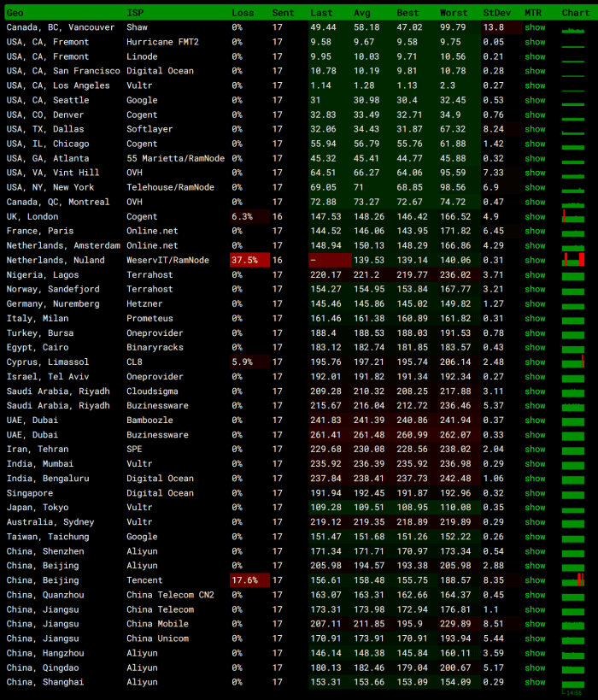The width and height of the screenshot is (598, 700).
Task: Sort by Avg column header
Action: 362,13
